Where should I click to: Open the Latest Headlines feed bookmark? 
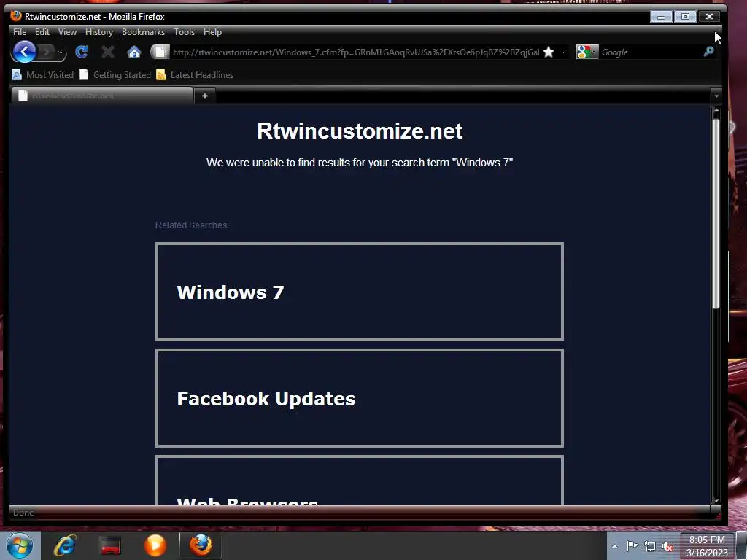pos(195,75)
